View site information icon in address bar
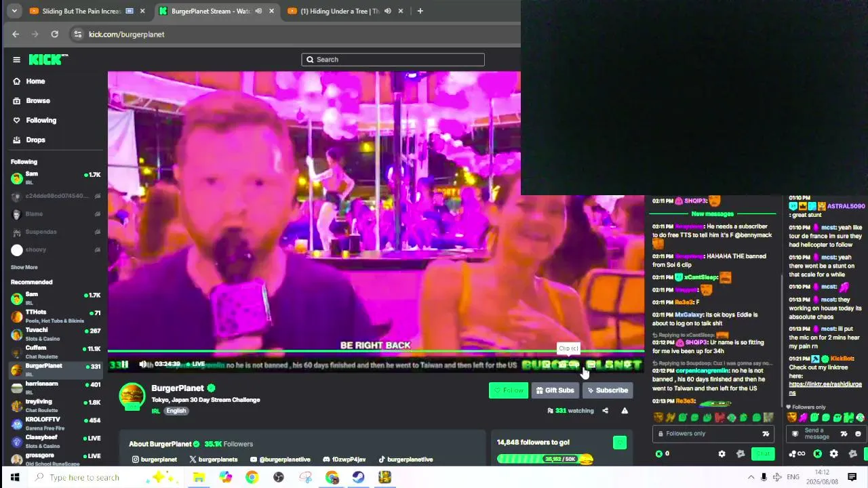Screen dimensions: 868x488 pos(78,34)
